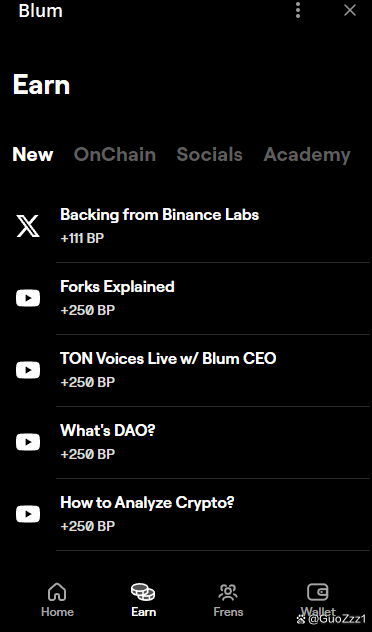
Task: Switch to the Academy tab
Action: point(307,155)
